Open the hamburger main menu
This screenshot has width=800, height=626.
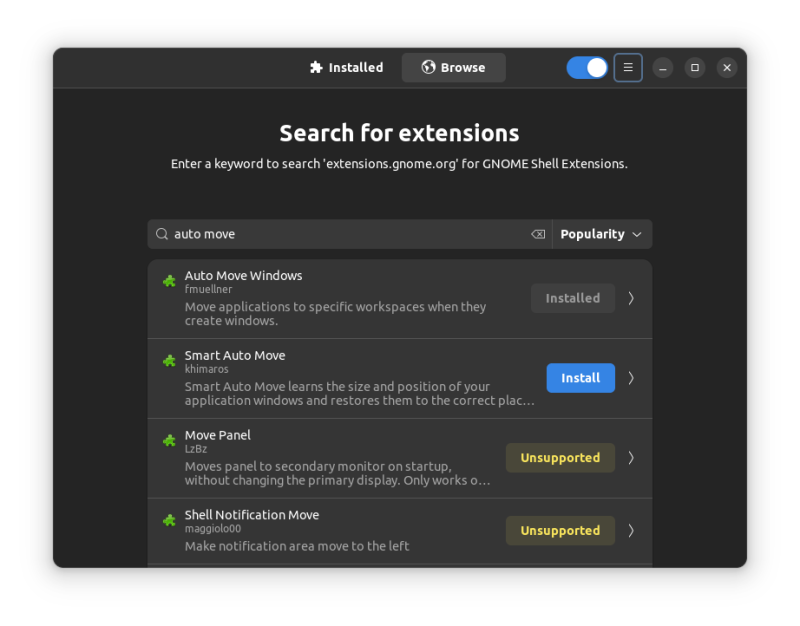coord(628,67)
